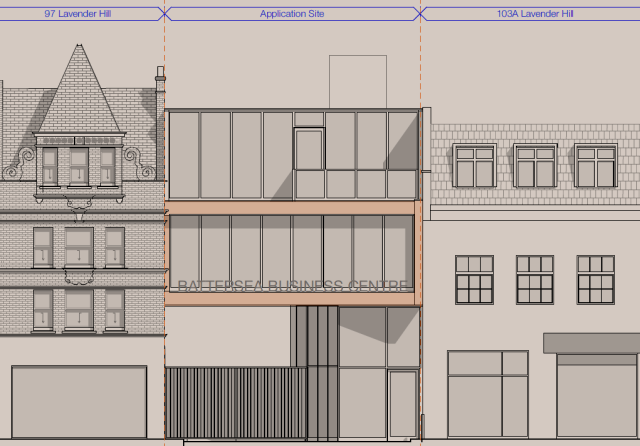This screenshot has height=446, width=640.
Task: Click the shutter box at 103A's right edge
Action: click(x=592, y=343)
